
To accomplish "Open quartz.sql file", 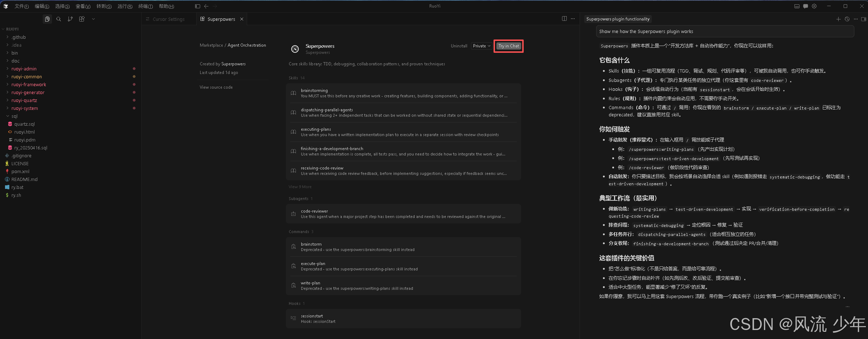I will click(71, 124).
